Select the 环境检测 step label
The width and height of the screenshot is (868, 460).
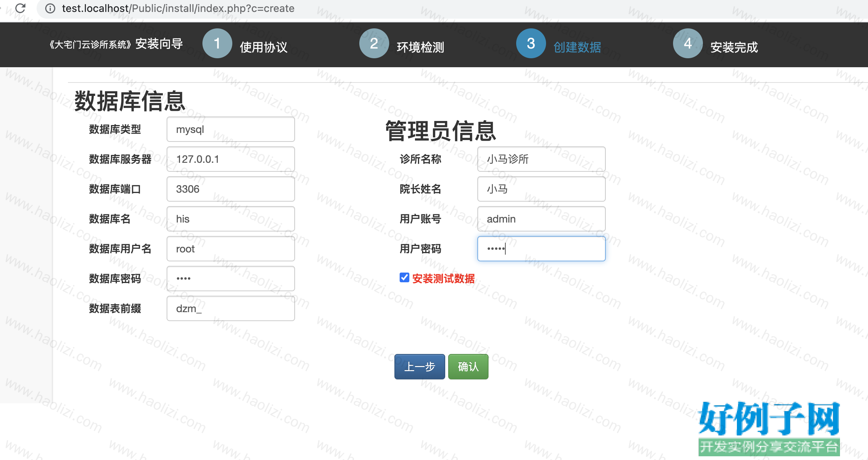[421, 47]
